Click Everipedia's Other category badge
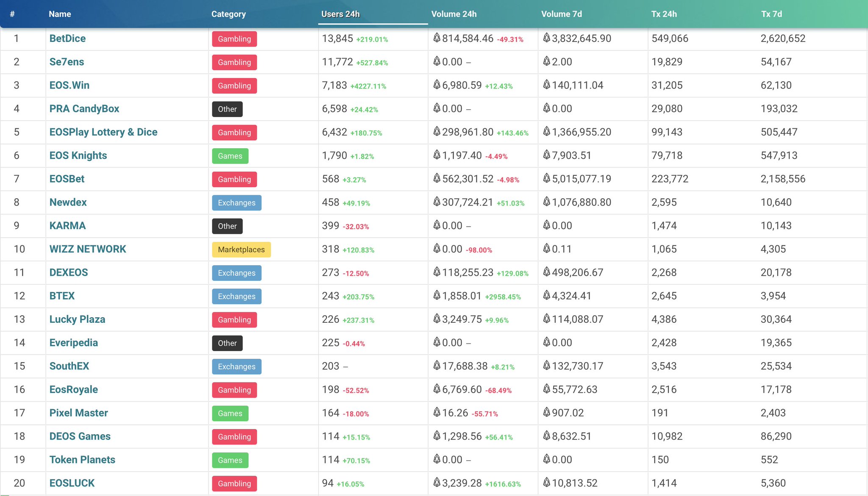This screenshot has height=496, width=868. point(228,343)
